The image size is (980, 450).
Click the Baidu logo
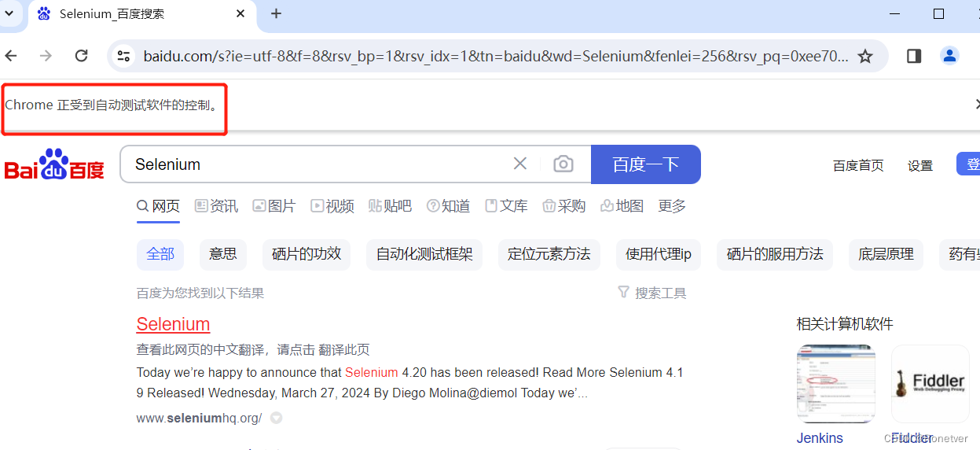pyautogui.click(x=54, y=164)
